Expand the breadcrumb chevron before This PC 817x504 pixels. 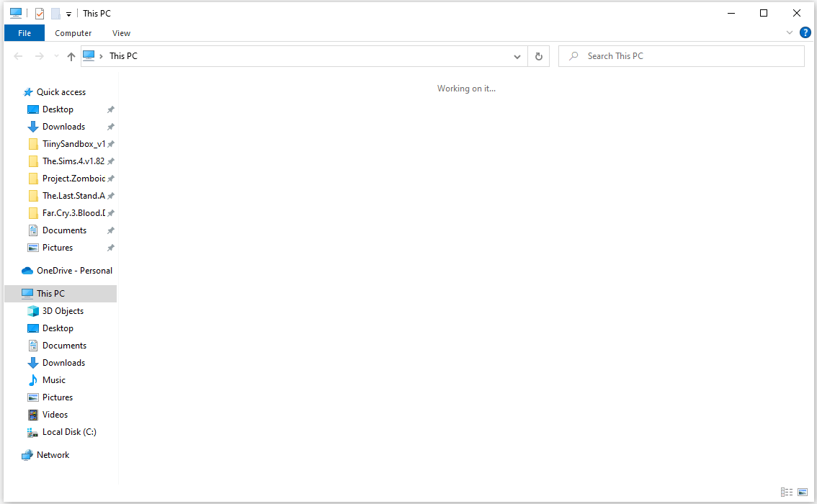[x=101, y=56]
